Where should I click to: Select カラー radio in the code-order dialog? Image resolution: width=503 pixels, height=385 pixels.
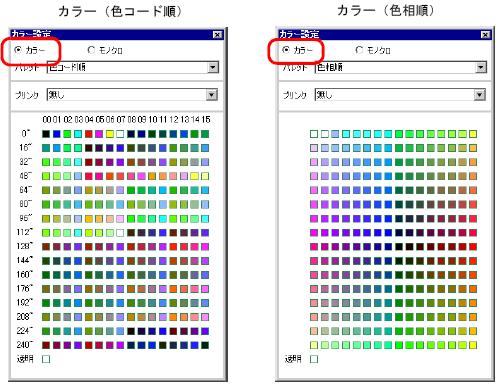point(18,50)
